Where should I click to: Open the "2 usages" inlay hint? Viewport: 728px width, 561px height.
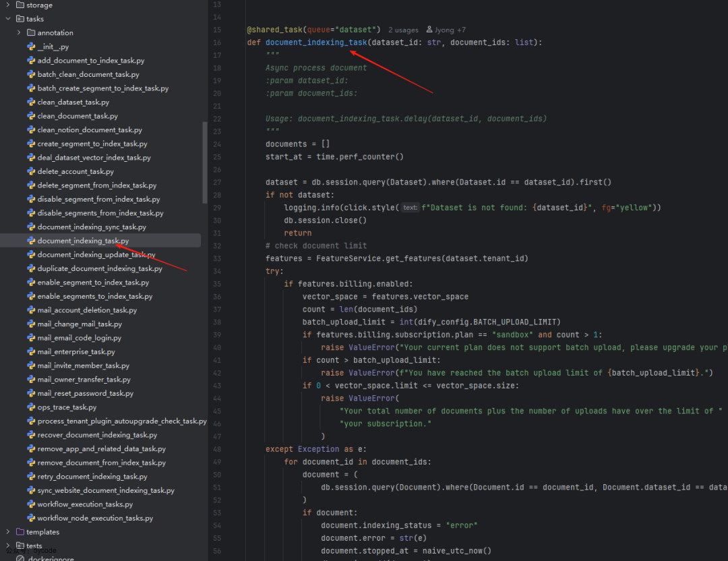point(403,30)
